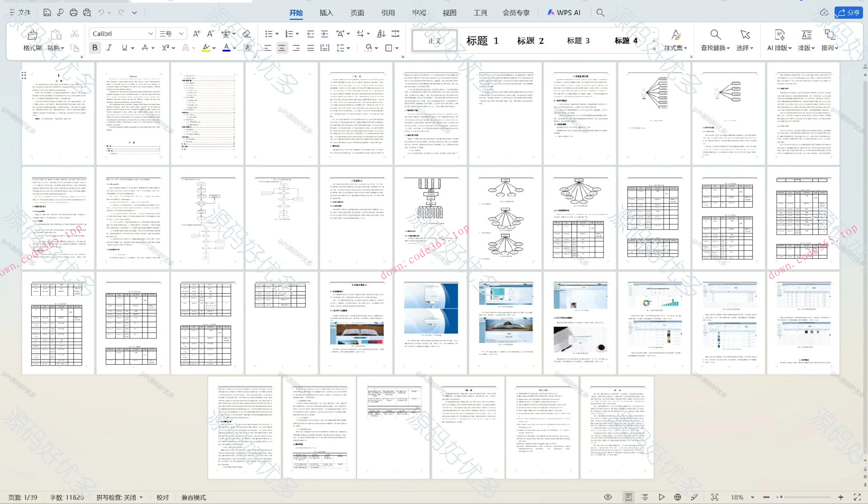The height and width of the screenshot is (504, 868).
Task: Click the increase font size icon
Action: click(196, 33)
